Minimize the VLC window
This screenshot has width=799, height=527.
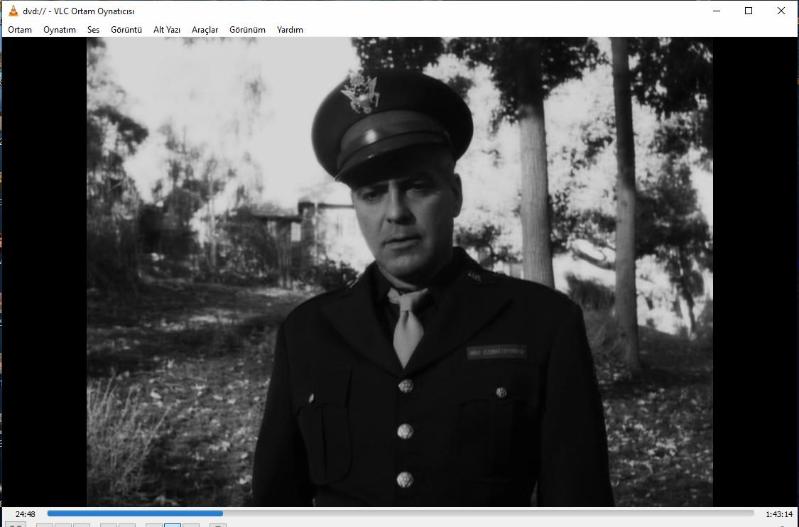tap(716, 10)
